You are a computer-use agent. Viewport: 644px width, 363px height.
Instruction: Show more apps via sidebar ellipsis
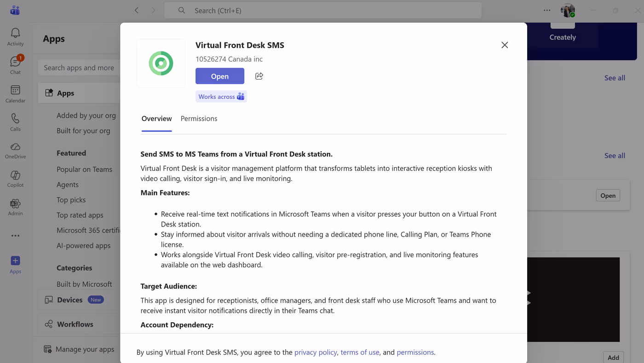[x=15, y=236]
